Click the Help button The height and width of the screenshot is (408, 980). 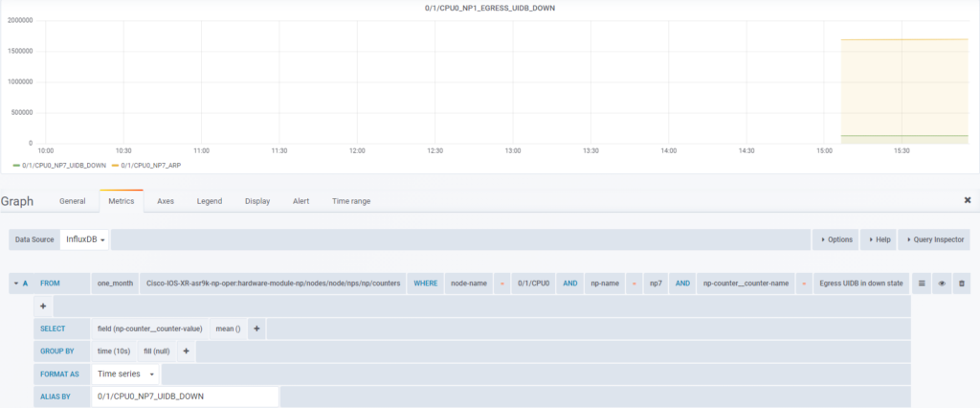point(878,238)
